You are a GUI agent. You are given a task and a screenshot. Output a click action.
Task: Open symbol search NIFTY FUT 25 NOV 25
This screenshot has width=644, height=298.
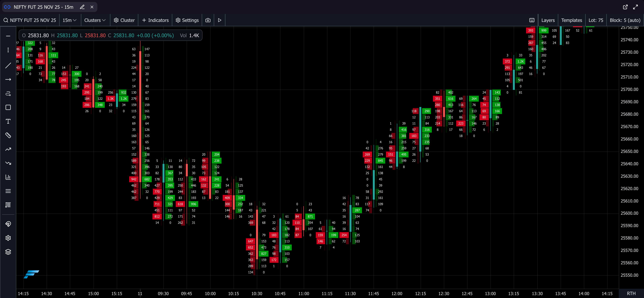pos(30,20)
